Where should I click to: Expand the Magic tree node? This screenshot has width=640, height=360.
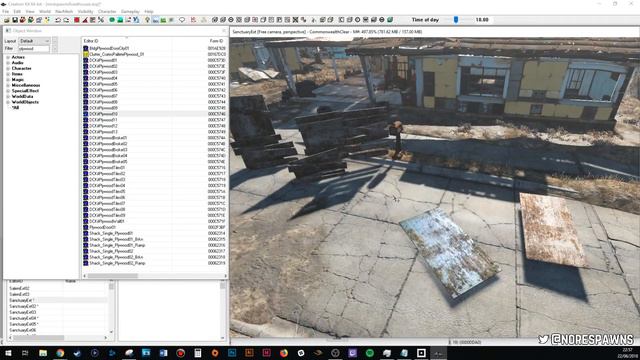(x=8, y=80)
